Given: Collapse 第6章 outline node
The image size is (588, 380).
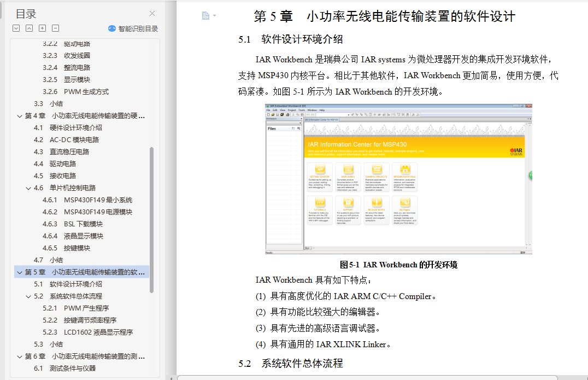Looking at the screenshot, I should pyautogui.click(x=20, y=356).
